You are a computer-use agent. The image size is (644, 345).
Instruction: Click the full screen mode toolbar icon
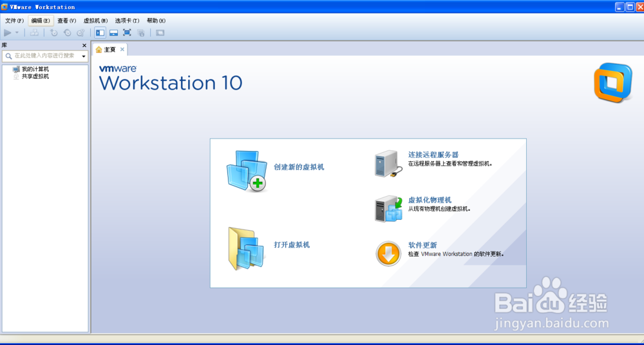pos(127,32)
